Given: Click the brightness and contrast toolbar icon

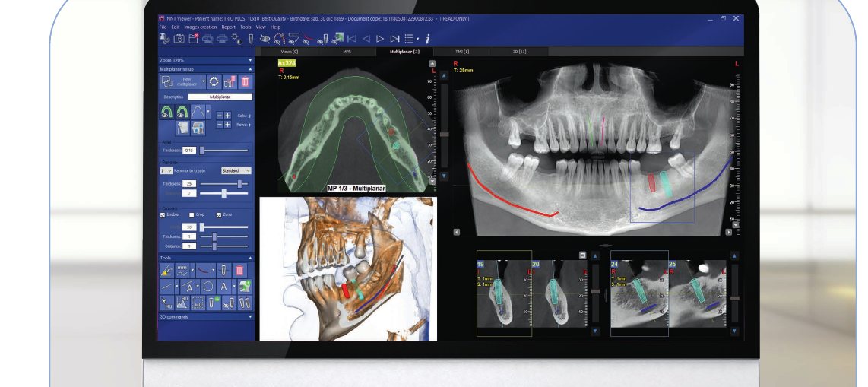Looking at the screenshot, I should (237, 39).
